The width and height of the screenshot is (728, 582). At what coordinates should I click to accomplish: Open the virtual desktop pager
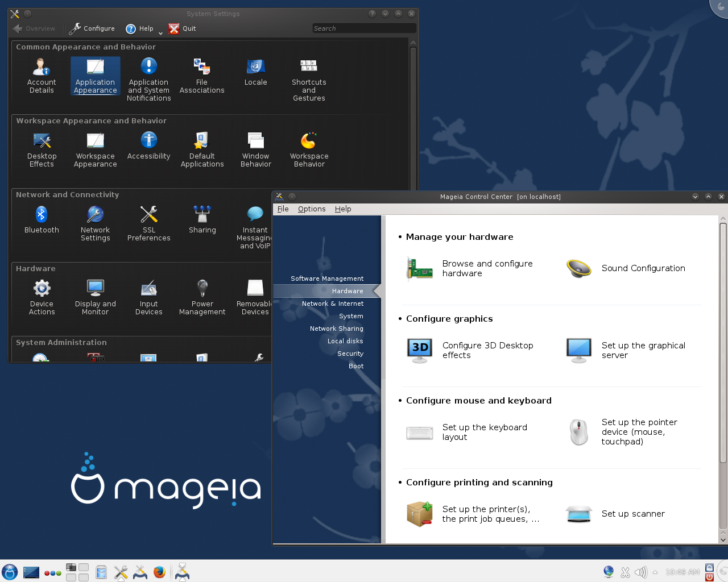click(x=77, y=572)
